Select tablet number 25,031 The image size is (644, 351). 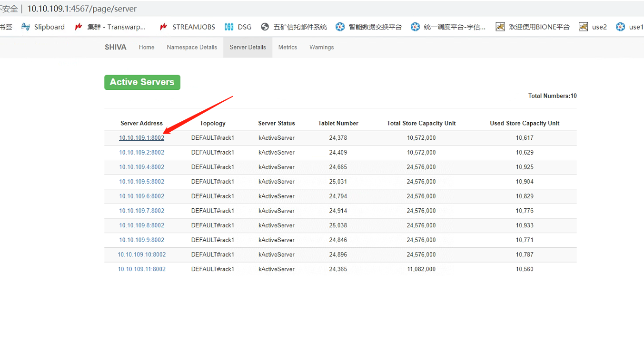338,182
